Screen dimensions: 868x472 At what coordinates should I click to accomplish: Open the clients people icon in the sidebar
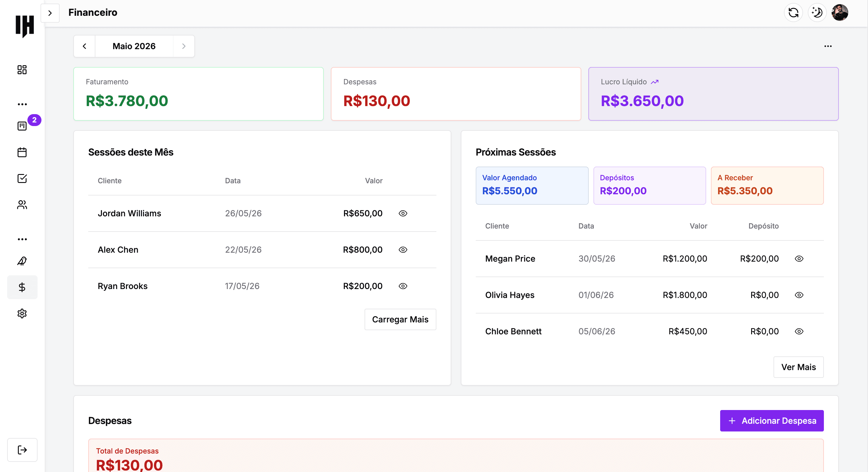(22, 205)
